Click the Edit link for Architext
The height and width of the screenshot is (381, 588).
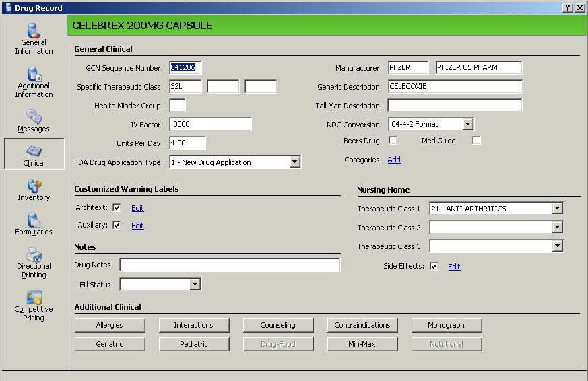coord(137,208)
